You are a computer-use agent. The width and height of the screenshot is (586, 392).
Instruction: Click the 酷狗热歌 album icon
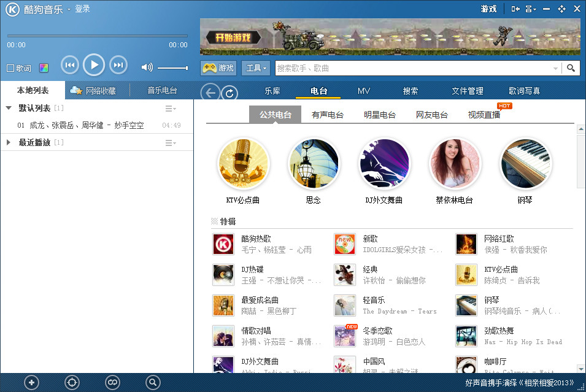click(x=223, y=244)
